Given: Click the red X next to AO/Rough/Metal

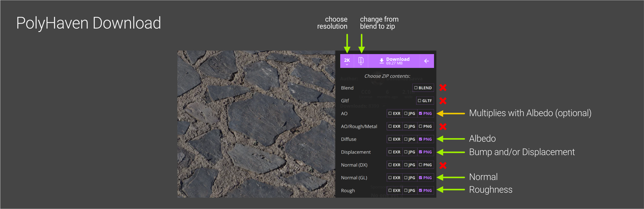Looking at the screenshot, I should 443,127.
